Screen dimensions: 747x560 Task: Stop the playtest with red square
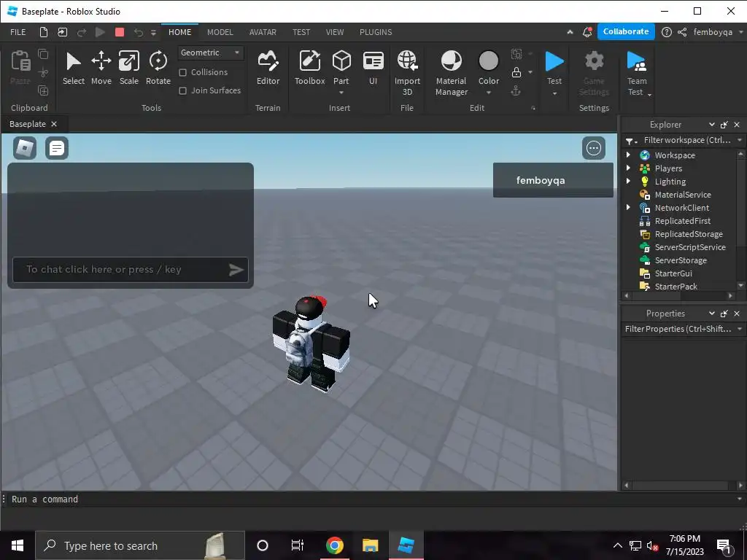[x=120, y=32]
